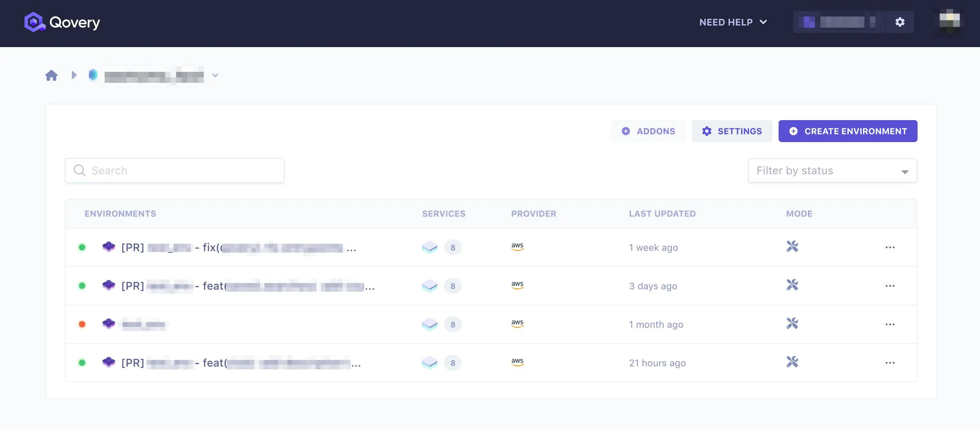Click the user avatar thumbnail
This screenshot has height=431, width=980.
click(949, 21)
